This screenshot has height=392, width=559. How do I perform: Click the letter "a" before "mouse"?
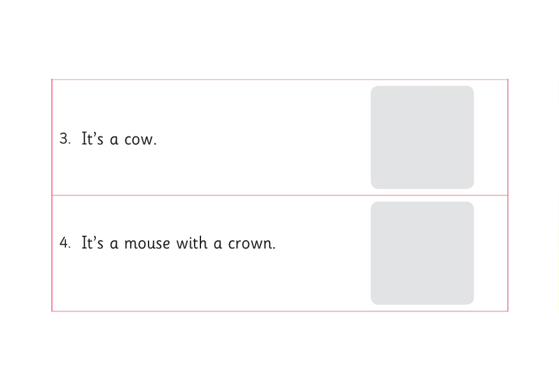(x=114, y=244)
